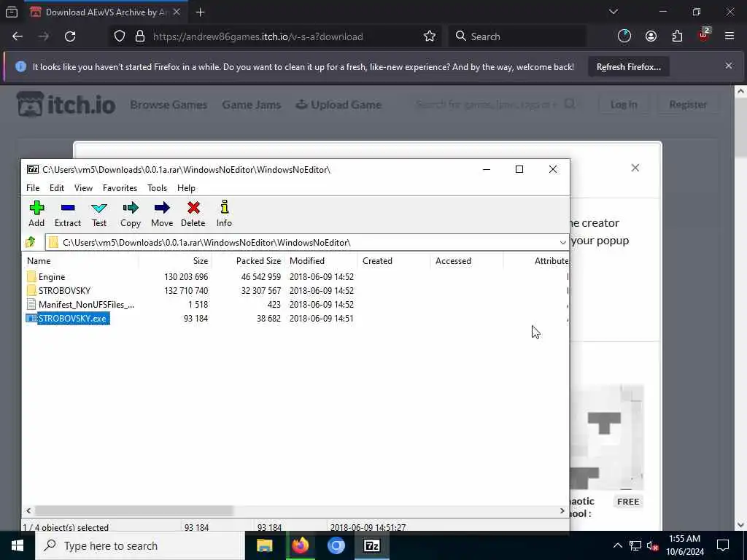The height and width of the screenshot is (560, 747).
Task: Sort by Packed Size column header
Action: 248,261
